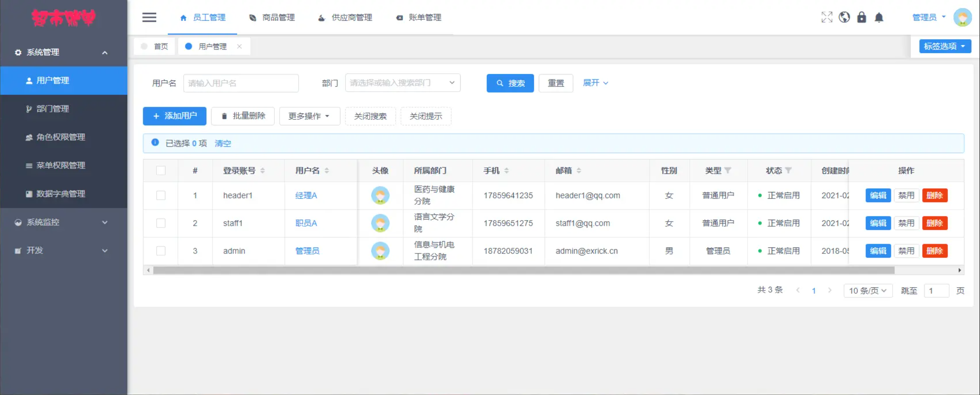Delete the staff1 user row
Viewport: 980px width, 395px height.
[934, 223]
